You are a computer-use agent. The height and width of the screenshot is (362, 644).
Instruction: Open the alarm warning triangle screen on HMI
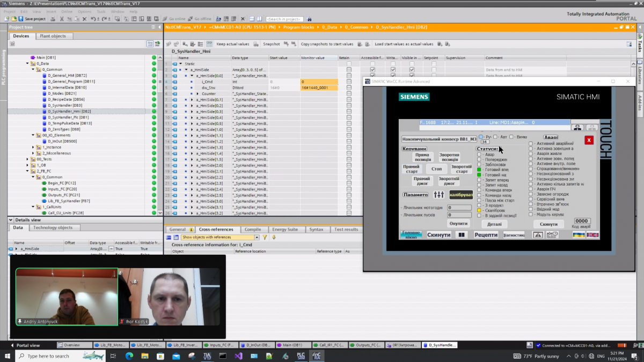pos(538,235)
